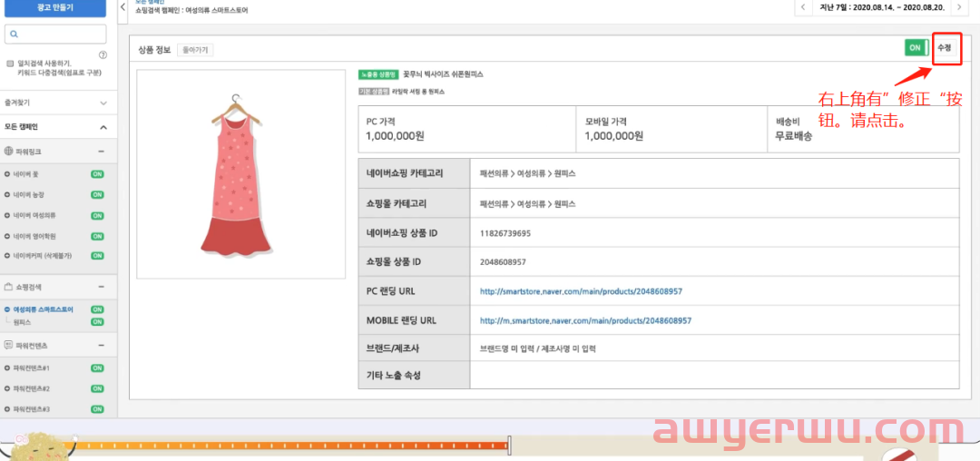
Task: Open the 원피스 ad group
Action: click(x=22, y=322)
